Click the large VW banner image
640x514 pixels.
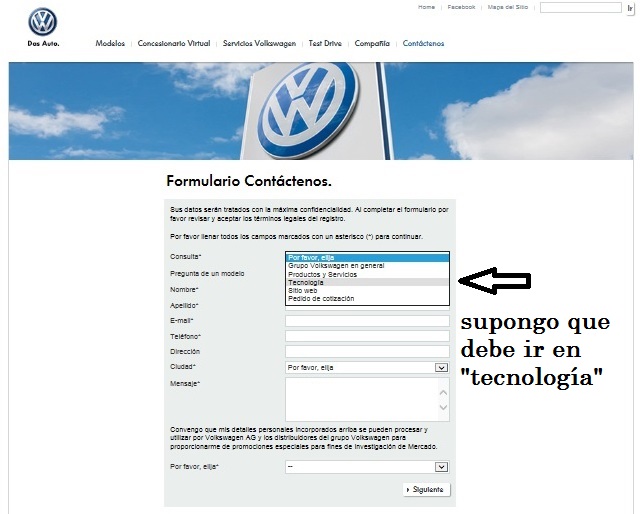point(321,111)
